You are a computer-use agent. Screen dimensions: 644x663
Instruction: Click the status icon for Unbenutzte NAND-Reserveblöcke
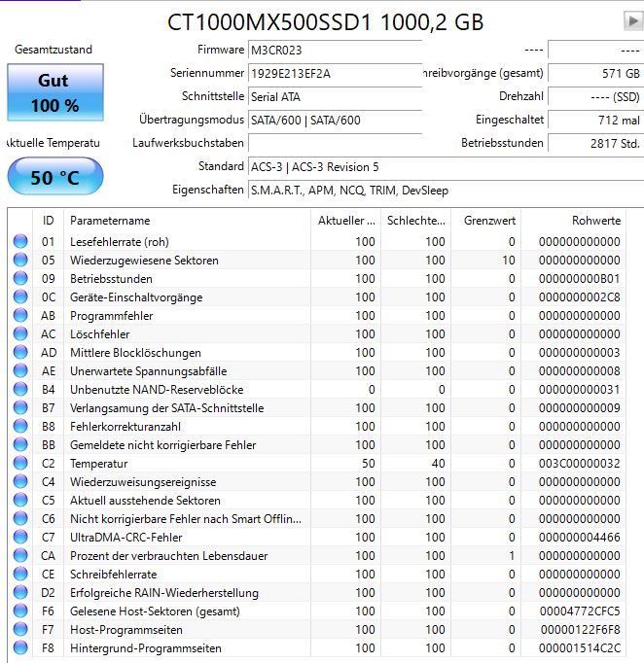point(20,389)
